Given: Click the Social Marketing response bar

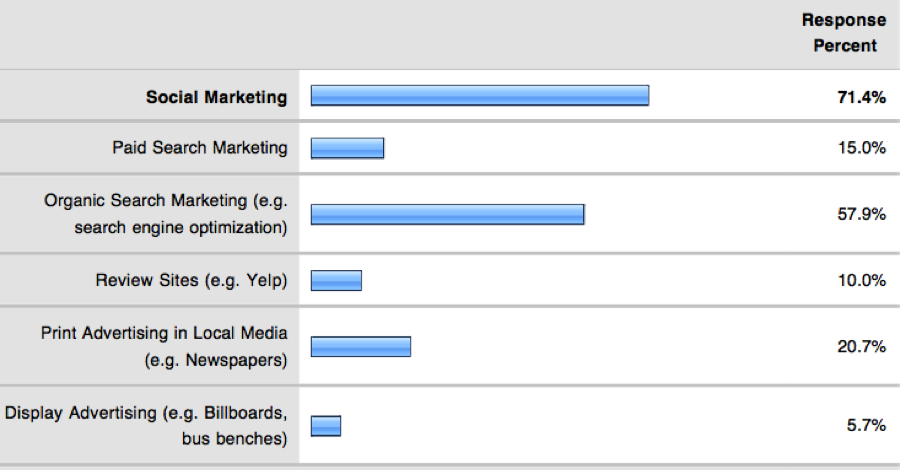Looking at the screenshot, I should (x=480, y=95).
